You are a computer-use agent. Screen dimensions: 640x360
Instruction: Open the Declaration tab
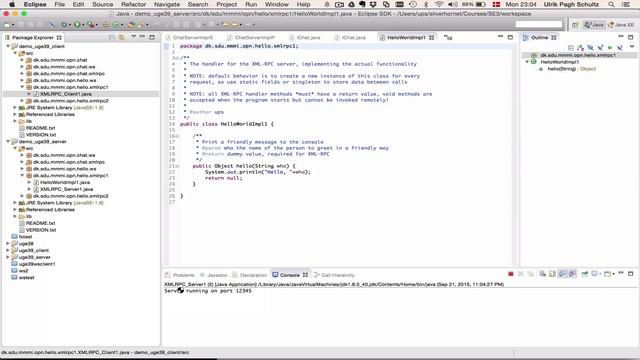coord(249,275)
